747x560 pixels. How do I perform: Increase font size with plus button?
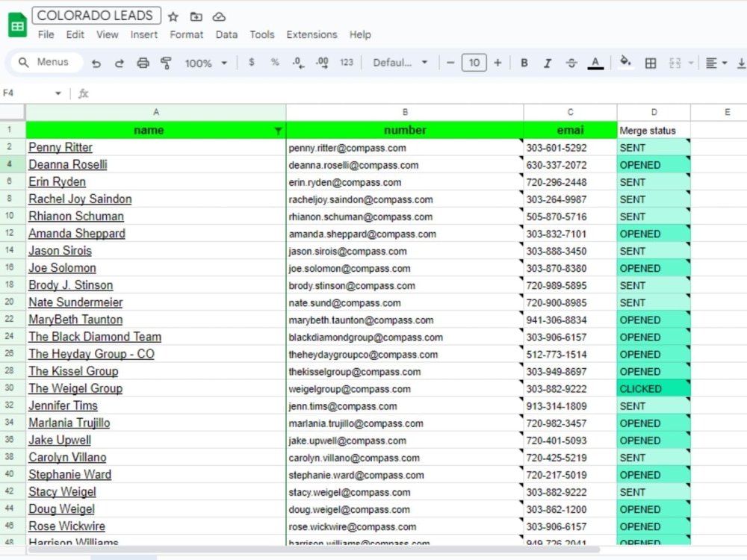(x=498, y=63)
